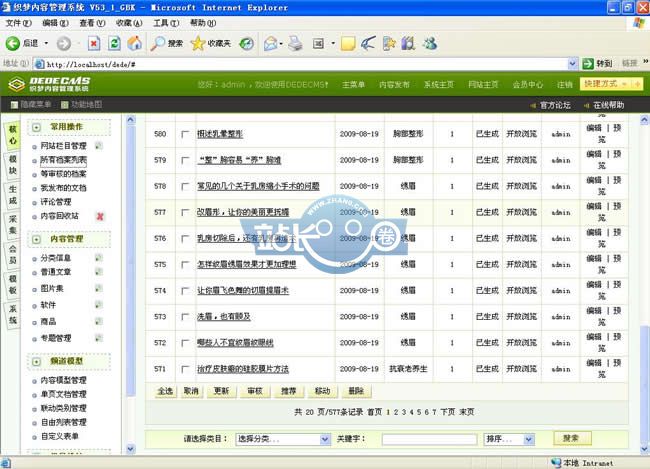The width and height of the screenshot is (650, 469).
Task: Check the box for row 577
Action: coord(185,212)
